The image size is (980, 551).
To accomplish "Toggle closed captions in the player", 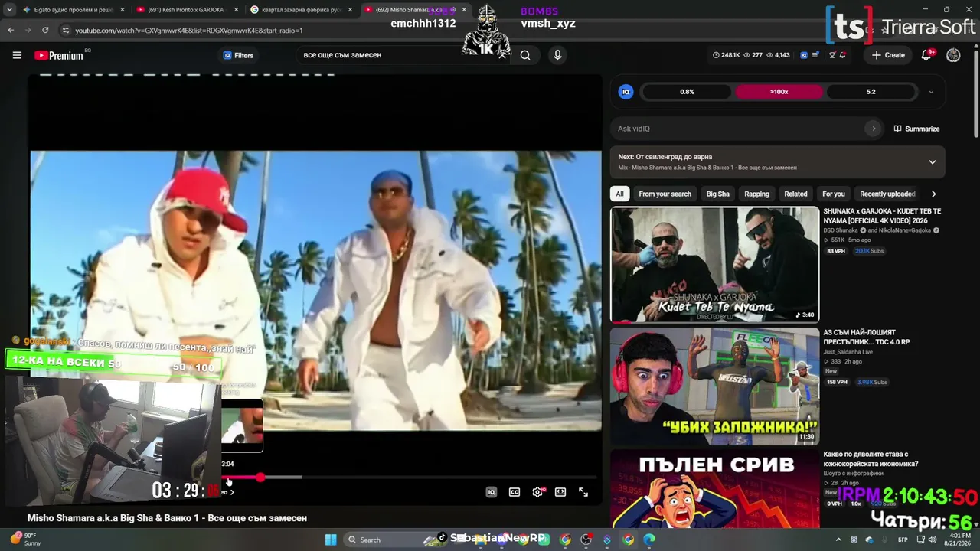I will point(514,492).
